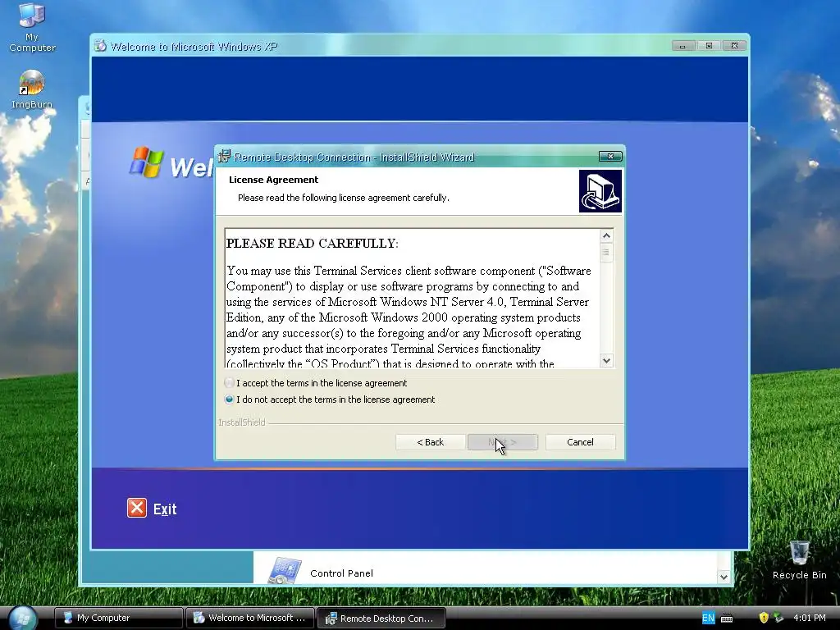The height and width of the screenshot is (630, 840).
Task: Click the license scrollbar thumb
Action: click(x=606, y=253)
